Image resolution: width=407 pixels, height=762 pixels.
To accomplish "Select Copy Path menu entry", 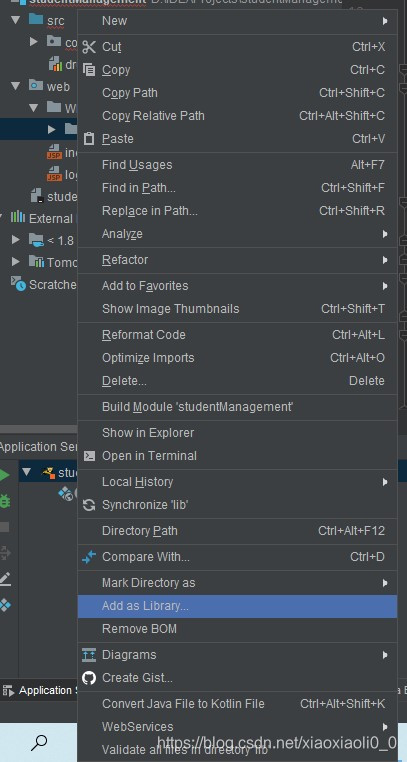I will [237, 93].
